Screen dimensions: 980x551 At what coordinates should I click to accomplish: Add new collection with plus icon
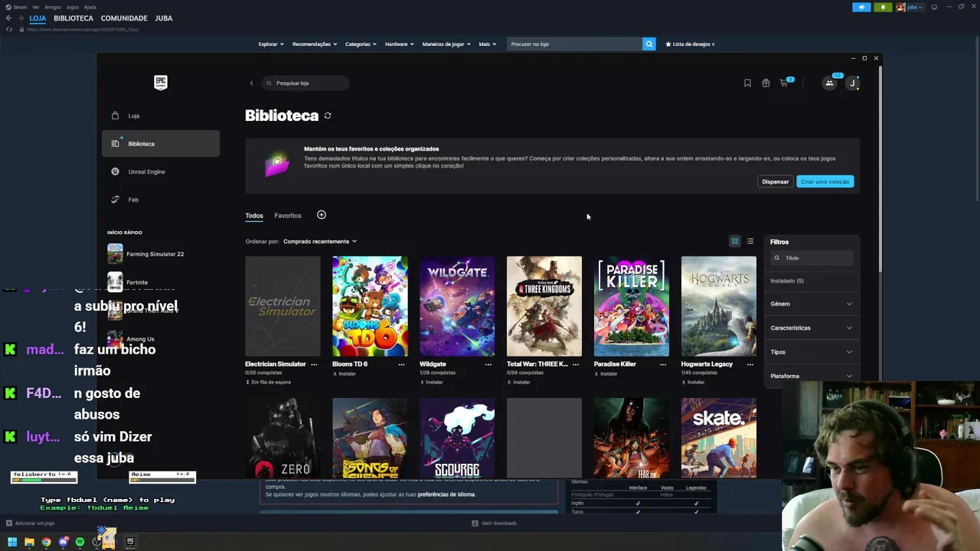coord(322,215)
